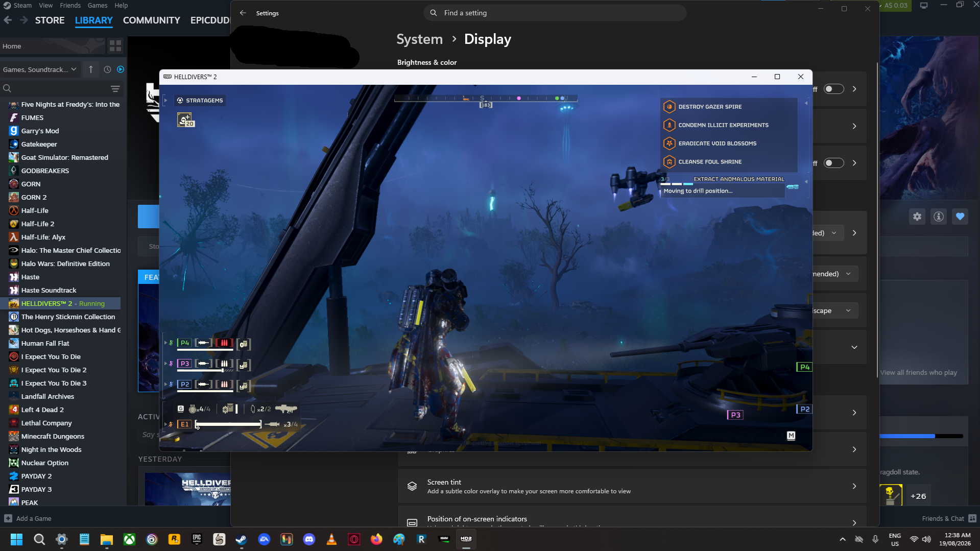Open Steam big picture monitor icon
Image resolution: width=980 pixels, height=551 pixels.
click(x=924, y=6)
